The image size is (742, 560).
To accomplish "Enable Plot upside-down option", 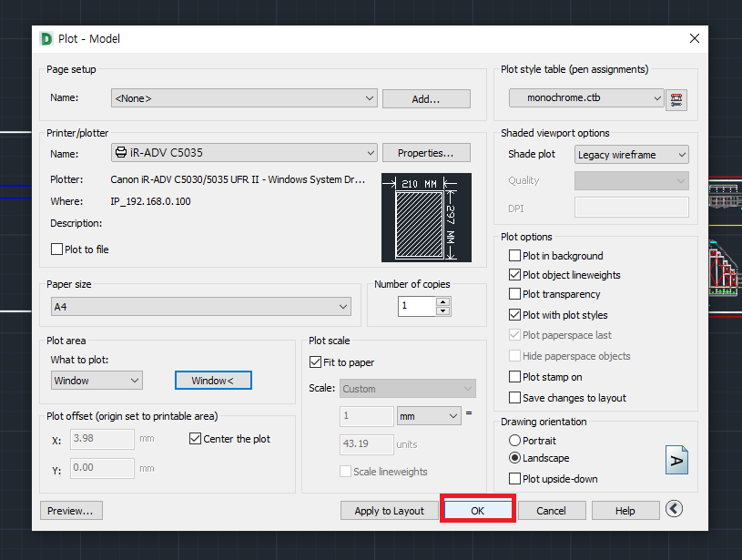I will tap(514, 479).
